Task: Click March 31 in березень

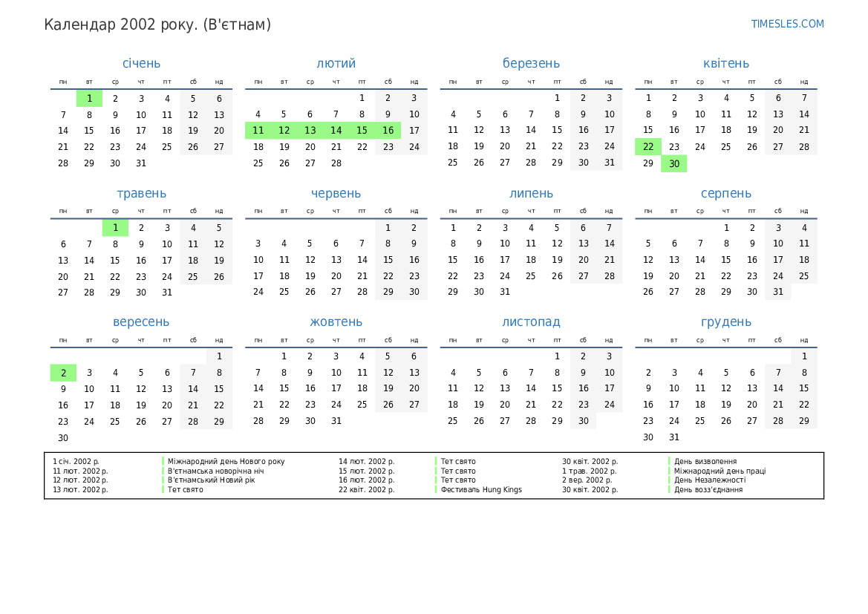Action: click(610, 163)
